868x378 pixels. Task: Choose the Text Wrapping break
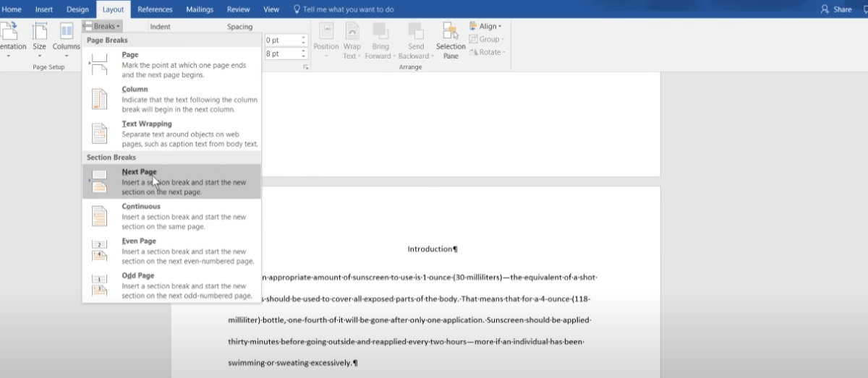pos(171,134)
